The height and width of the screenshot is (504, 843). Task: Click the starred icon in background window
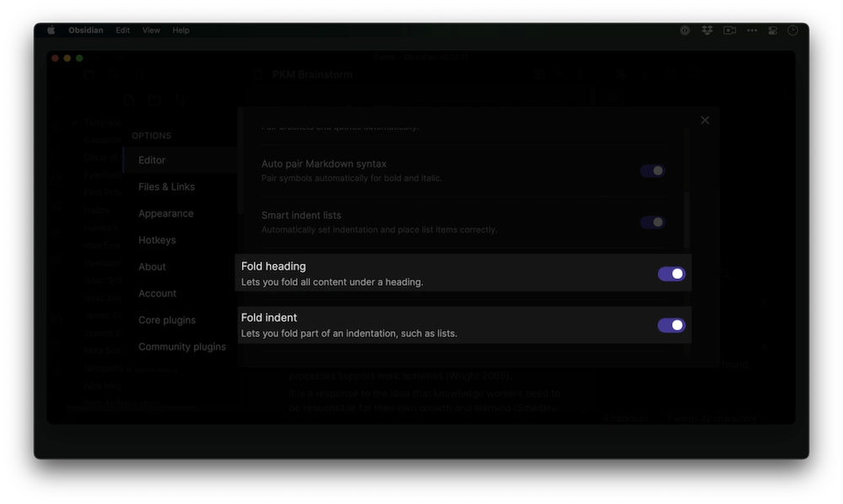[137, 75]
